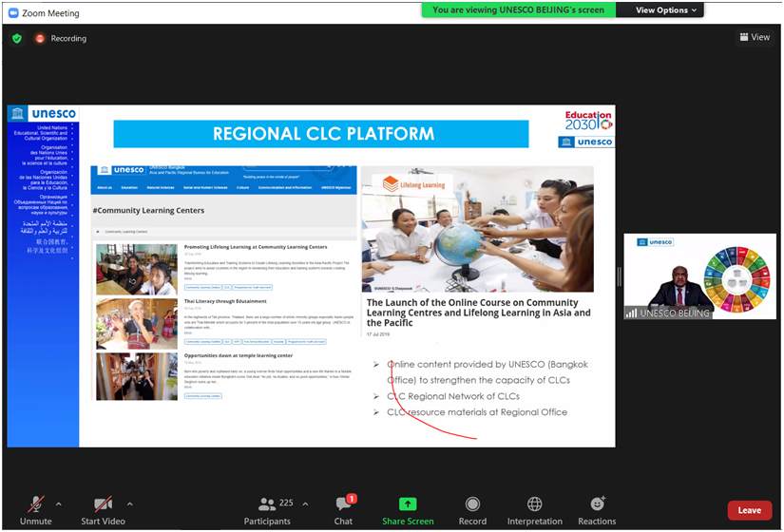This screenshot has height=532, width=784.
Task: Click the thumbnail of the Thai Literacy article
Action: (137, 324)
